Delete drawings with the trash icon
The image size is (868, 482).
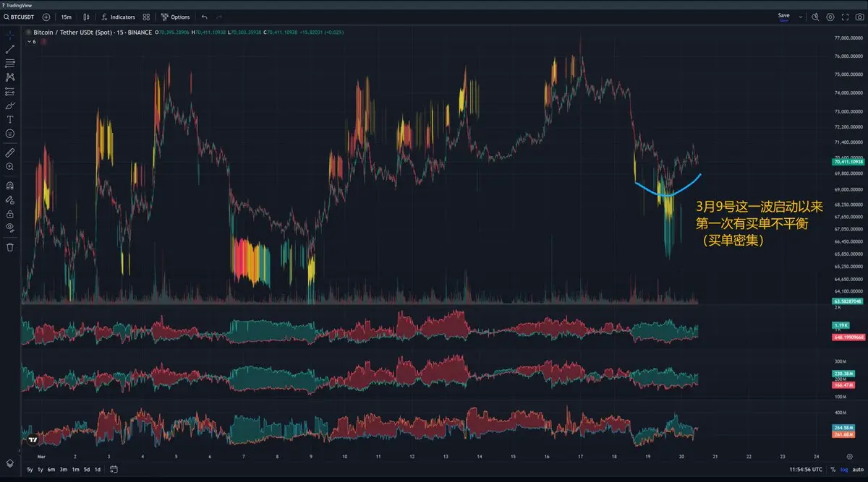click(10, 246)
